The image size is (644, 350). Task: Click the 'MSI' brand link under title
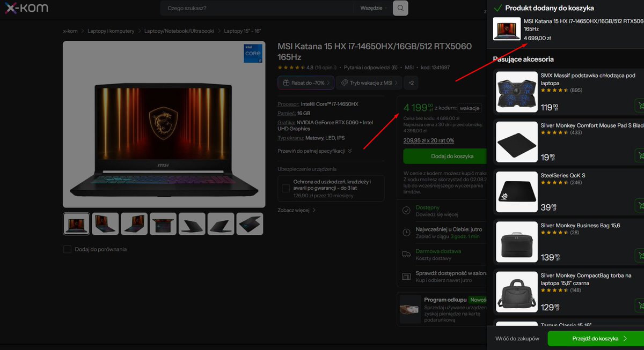coord(409,68)
